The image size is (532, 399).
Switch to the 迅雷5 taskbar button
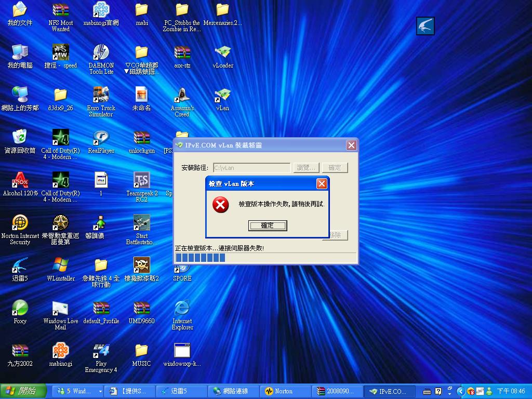click(181, 391)
